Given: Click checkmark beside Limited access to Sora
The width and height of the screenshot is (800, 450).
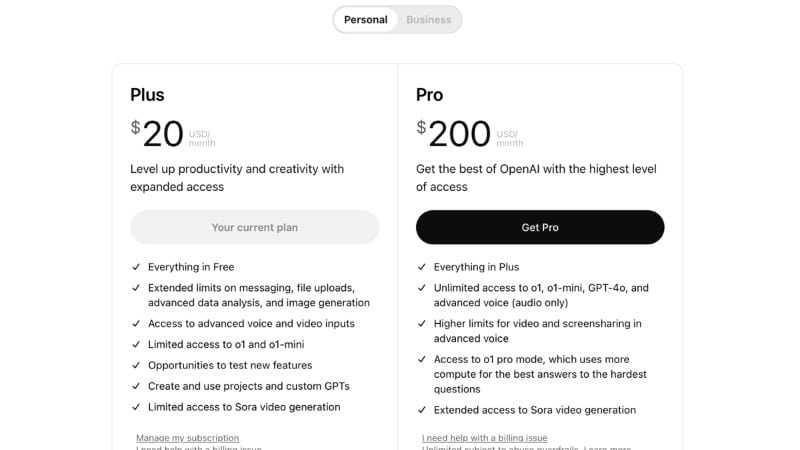Looking at the screenshot, I should [x=136, y=407].
